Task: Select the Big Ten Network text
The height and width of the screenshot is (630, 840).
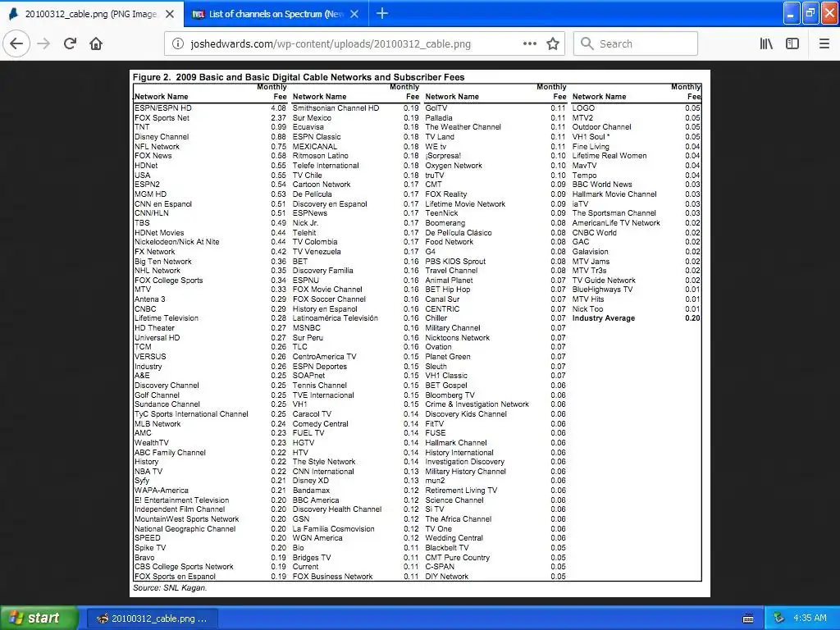Action: (x=163, y=262)
